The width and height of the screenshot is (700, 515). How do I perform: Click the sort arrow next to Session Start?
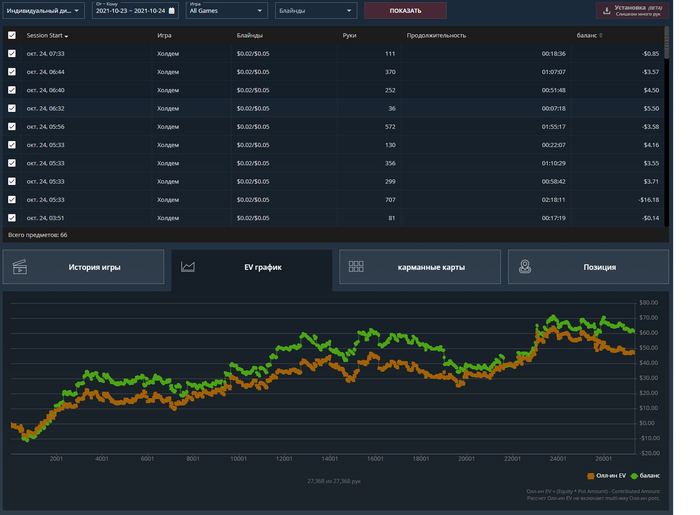click(x=66, y=36)
